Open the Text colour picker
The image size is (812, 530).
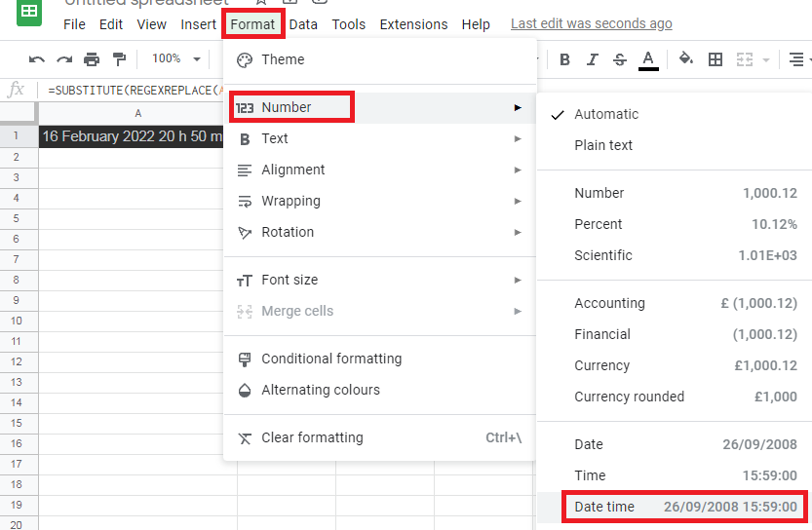tap(648, 60)
